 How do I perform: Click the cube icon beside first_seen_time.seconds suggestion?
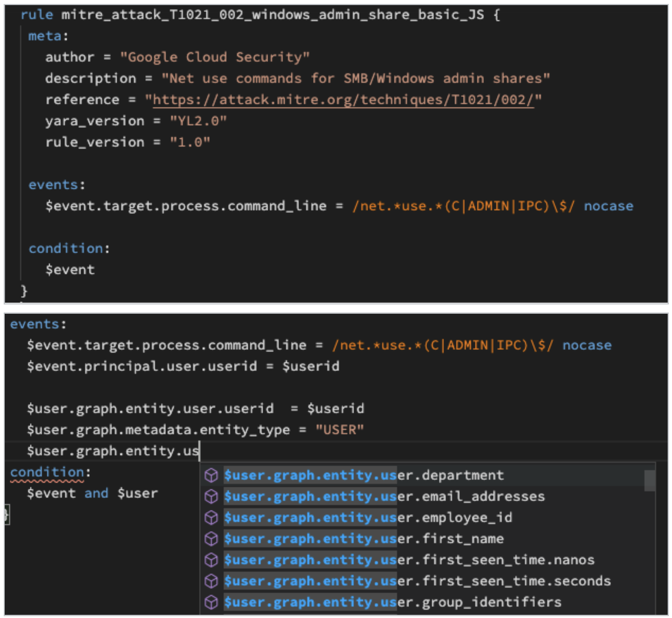211,581
